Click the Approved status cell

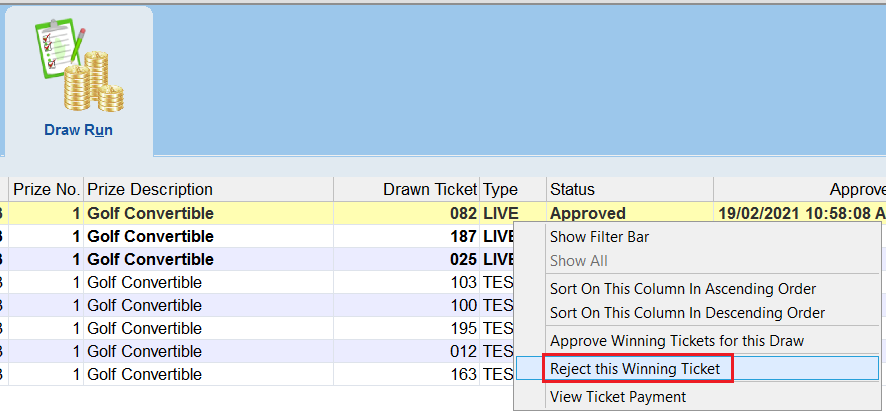click(630, 214)
